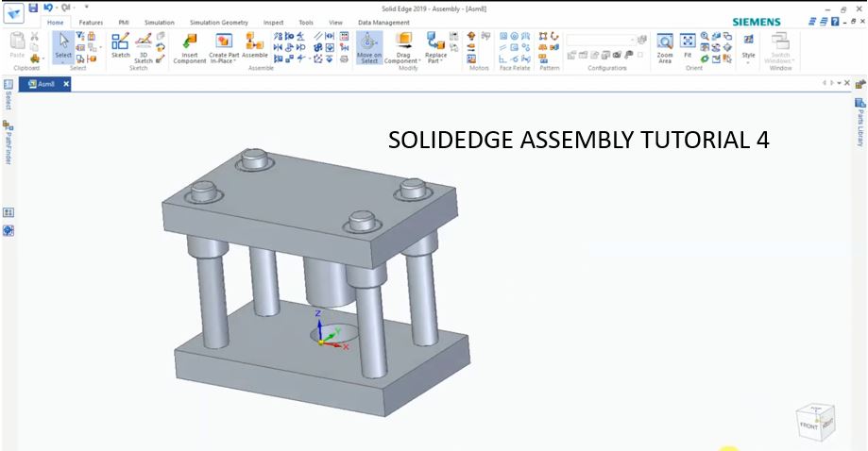This screenshot has height=451, width=868.
Task: Click the Solid Edge application button
Action: pyautogui.click(x=13, y=13)
